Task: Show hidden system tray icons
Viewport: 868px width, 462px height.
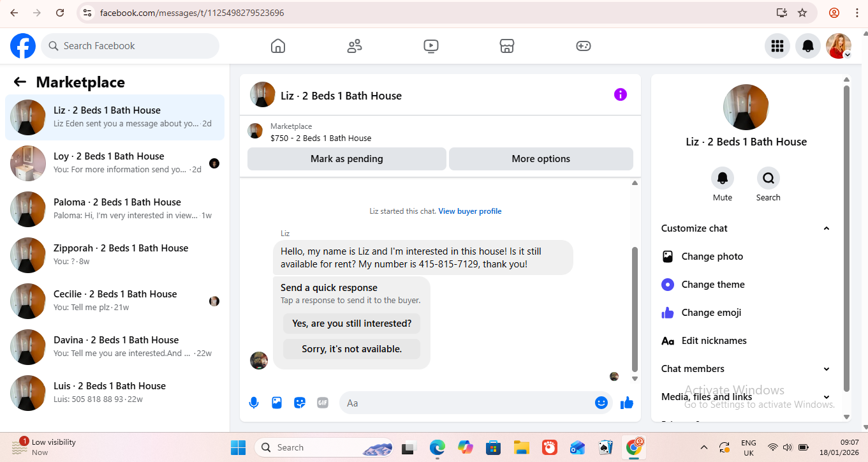Action: [x=704, y=447]
